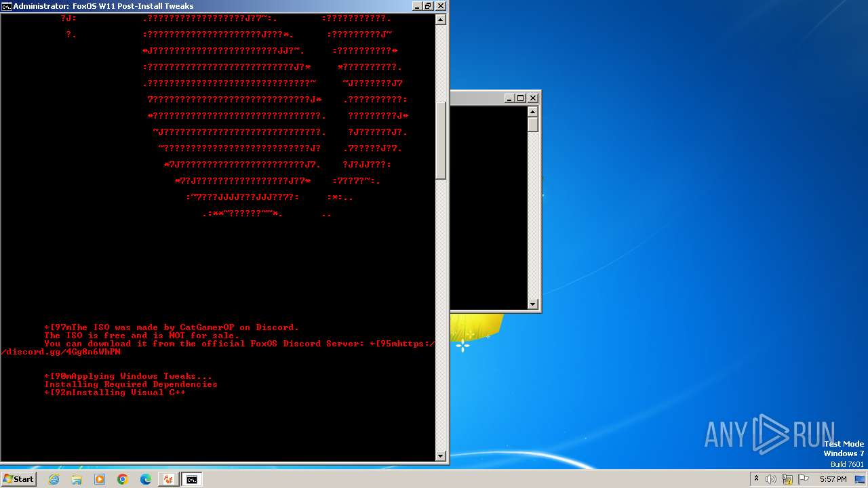Open the Start menu
This screenshot has width=868, height=488.
point(18,479)
